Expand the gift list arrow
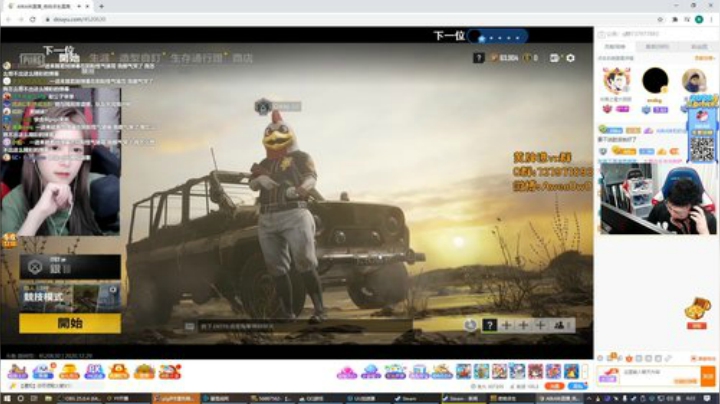Image resolution: width=720 pixels, height=404 pixels. click(585, 371)
